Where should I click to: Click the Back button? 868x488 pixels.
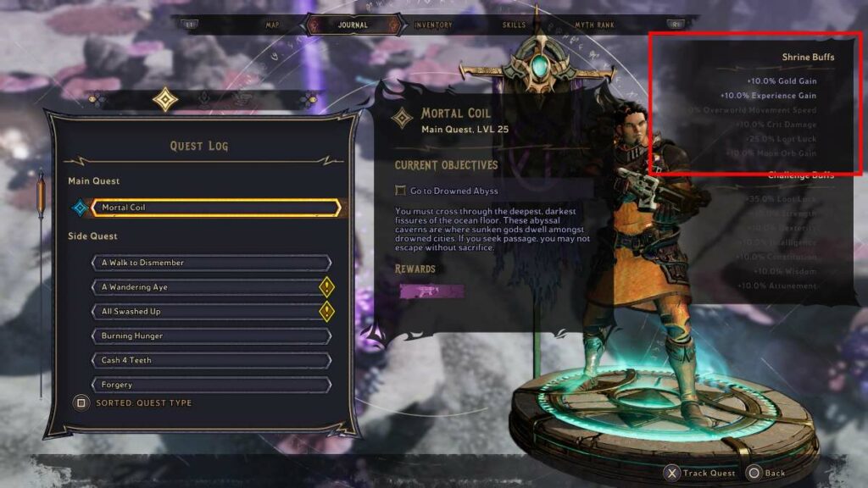click(x=766, y=473)
